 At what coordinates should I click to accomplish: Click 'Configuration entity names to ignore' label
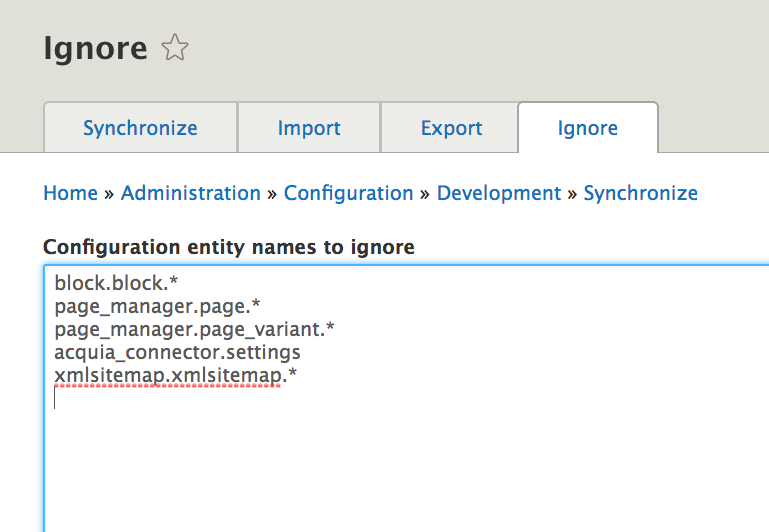pyautogui.click(x=229, y=247)
